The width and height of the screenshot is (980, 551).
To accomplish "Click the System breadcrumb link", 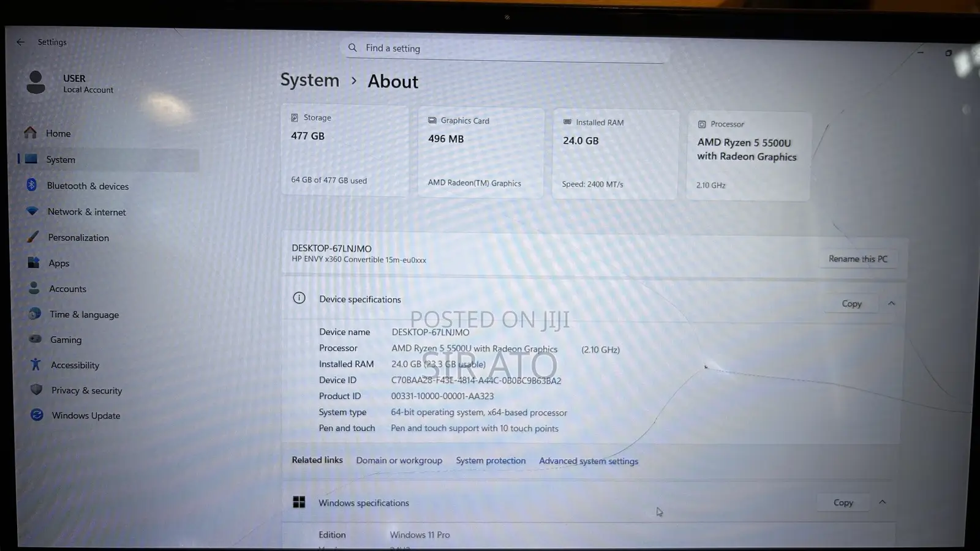I will [x=309, y=80].
